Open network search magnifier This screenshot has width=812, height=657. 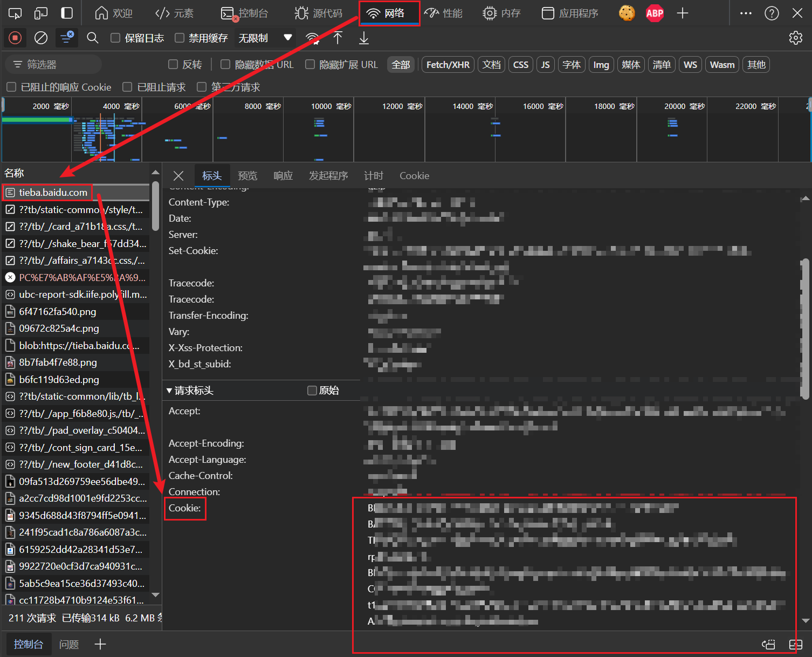[93, 38]
